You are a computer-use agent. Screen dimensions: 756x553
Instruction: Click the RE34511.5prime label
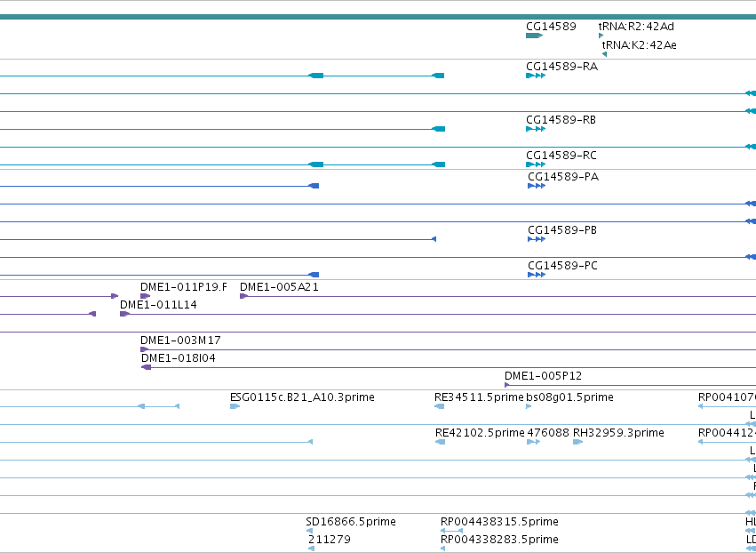479,397
